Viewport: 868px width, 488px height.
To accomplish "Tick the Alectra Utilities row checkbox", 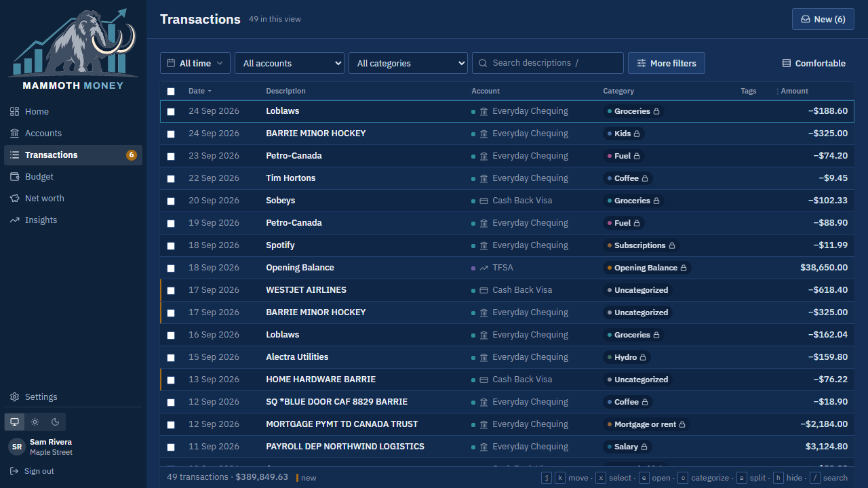I will tap(171, 357).
